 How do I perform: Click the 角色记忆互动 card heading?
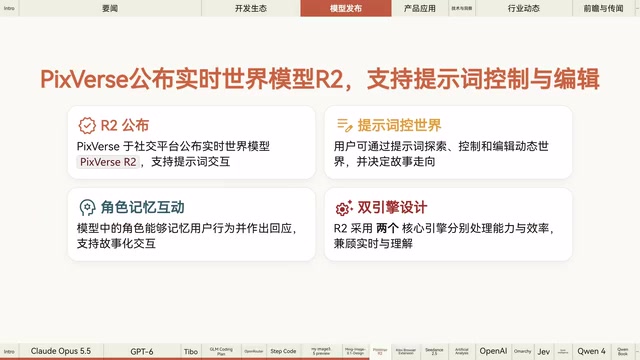coord(142,207)
